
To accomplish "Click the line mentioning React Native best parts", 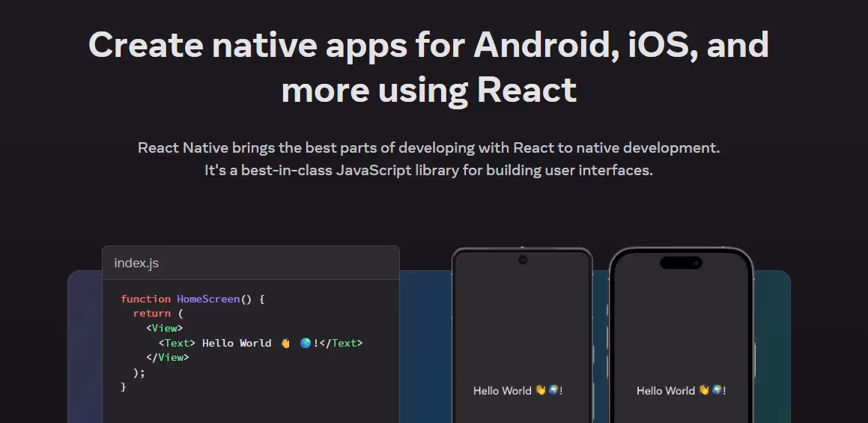I will 429,147.
